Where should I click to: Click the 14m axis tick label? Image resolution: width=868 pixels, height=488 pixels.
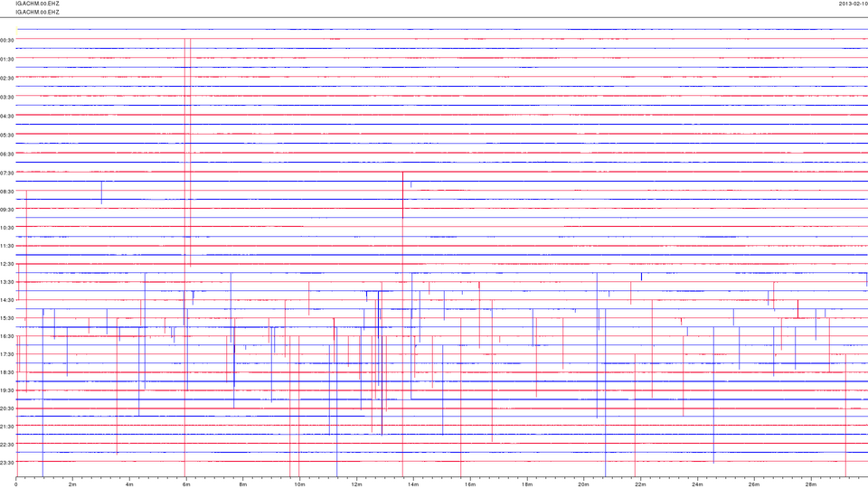point(413,484)
